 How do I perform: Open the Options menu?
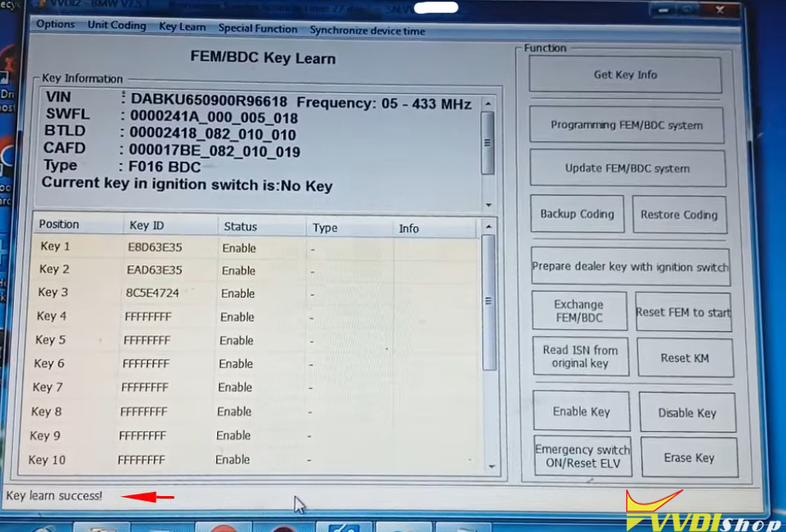tap(55, 25)
